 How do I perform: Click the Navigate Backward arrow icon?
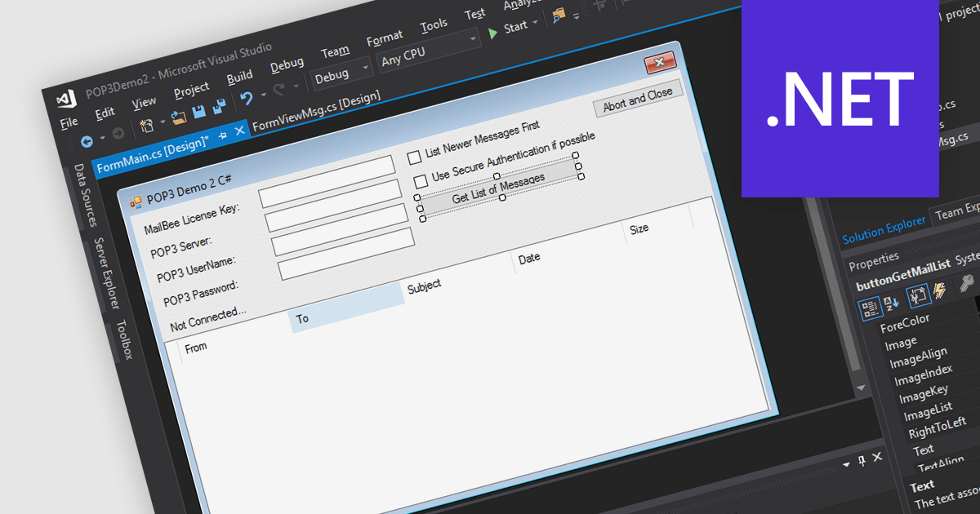coord(87,140)
